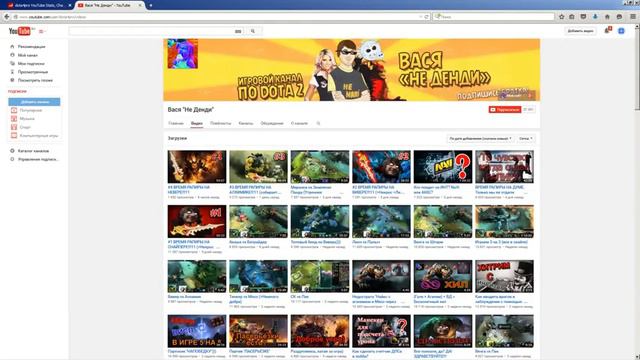The image size is (640, 360).
Task: Open the Сетка view dropdown
Action: tap(526, 139)
